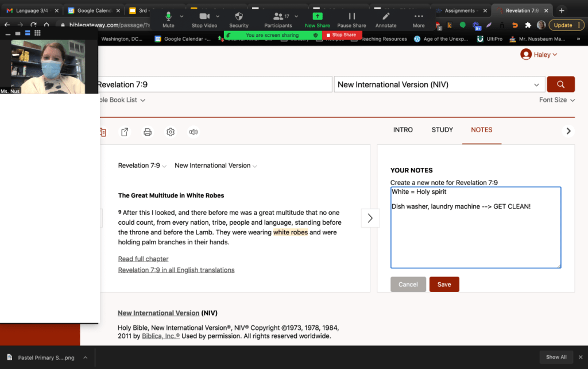Open Zoom Security shield options
Screen dimensions: 588x369
point(239,20)
